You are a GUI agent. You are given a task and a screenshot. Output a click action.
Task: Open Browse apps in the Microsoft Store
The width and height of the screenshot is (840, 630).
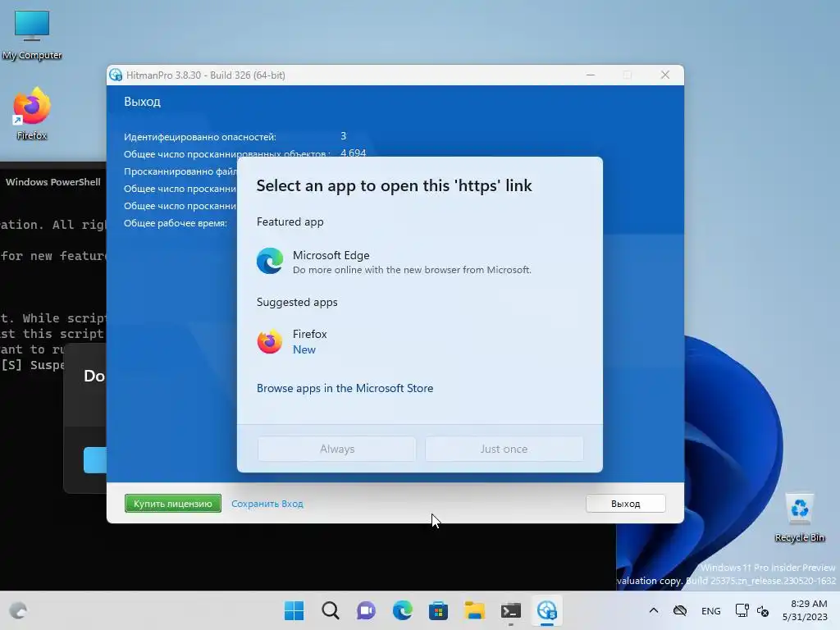click(345, 388)
